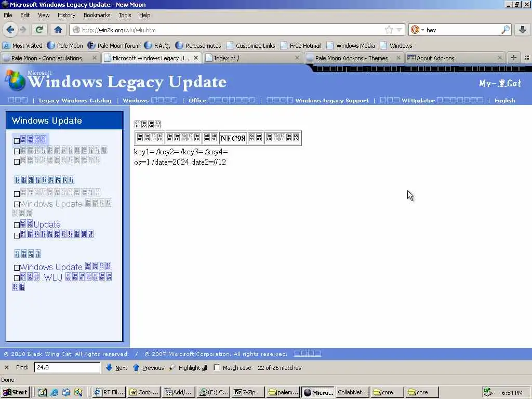
Task: Open the Free Hotmail bookmark
Action: tap(301, 46)
